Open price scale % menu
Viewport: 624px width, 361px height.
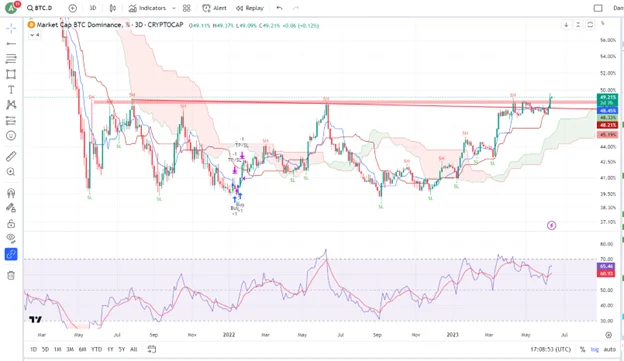pos(603,23)
